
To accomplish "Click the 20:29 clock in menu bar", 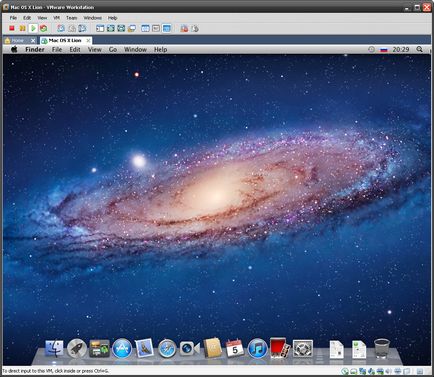I will [x=401, y=49].
